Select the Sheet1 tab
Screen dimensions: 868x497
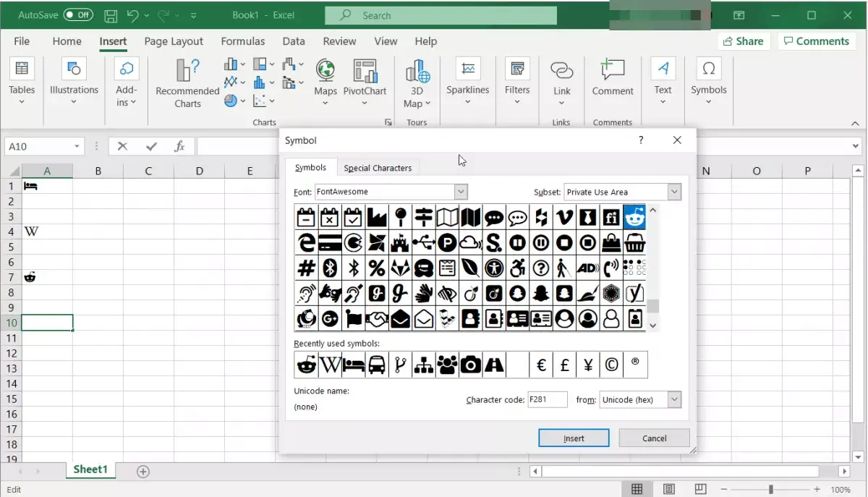pos(90,470)
